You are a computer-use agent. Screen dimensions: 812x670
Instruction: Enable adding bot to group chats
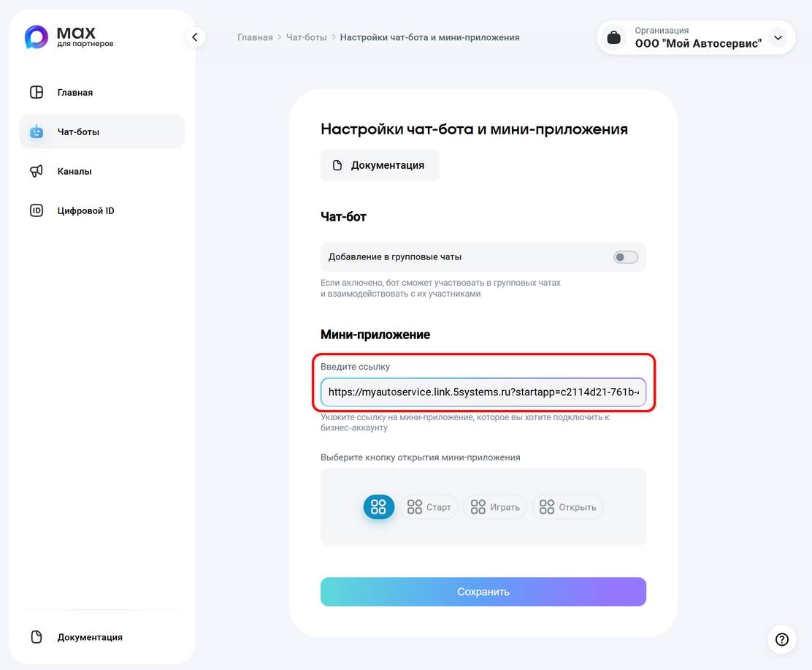(626, 257)
